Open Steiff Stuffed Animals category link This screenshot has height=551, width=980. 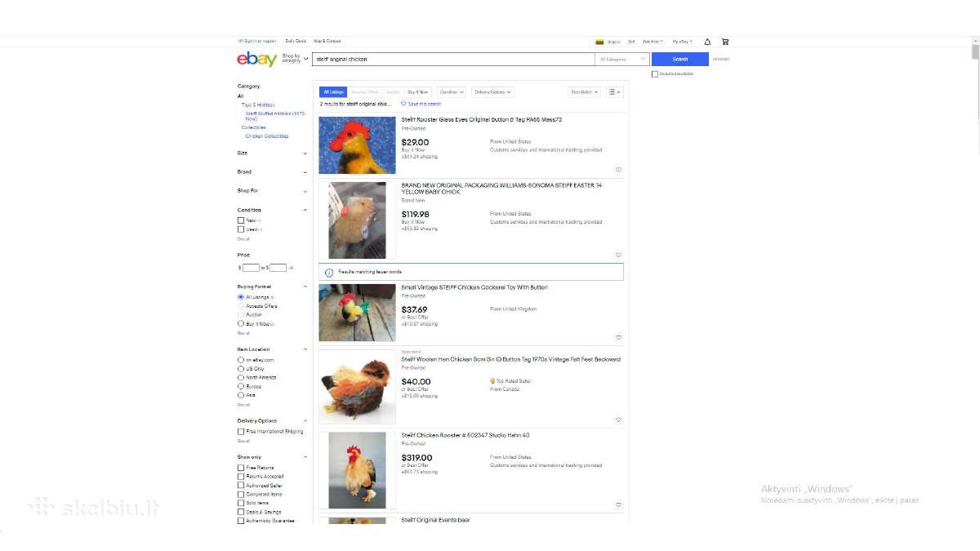click(x=275, y=116)
